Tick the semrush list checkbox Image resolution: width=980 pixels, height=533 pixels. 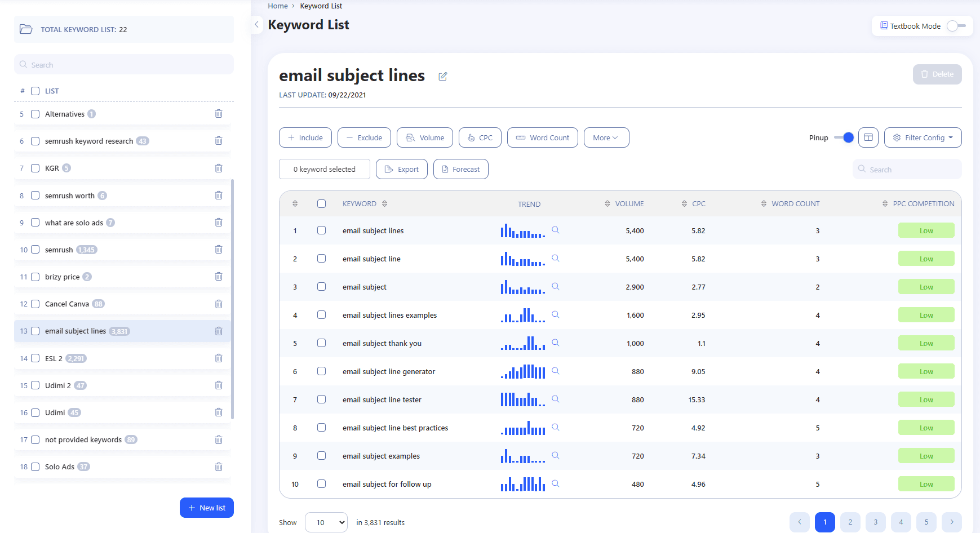tap(35, 250)
